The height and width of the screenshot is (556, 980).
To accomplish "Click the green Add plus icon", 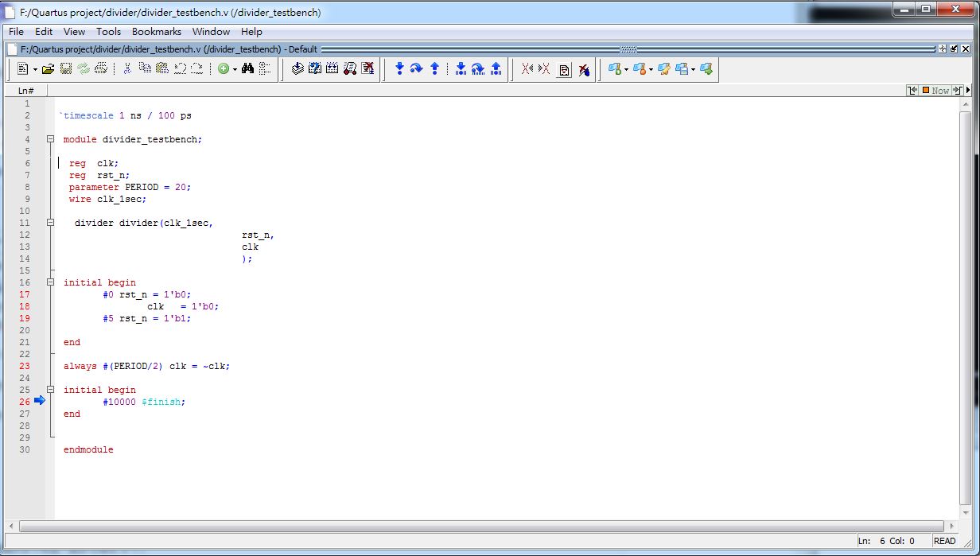I will click(x=224, y=69).
